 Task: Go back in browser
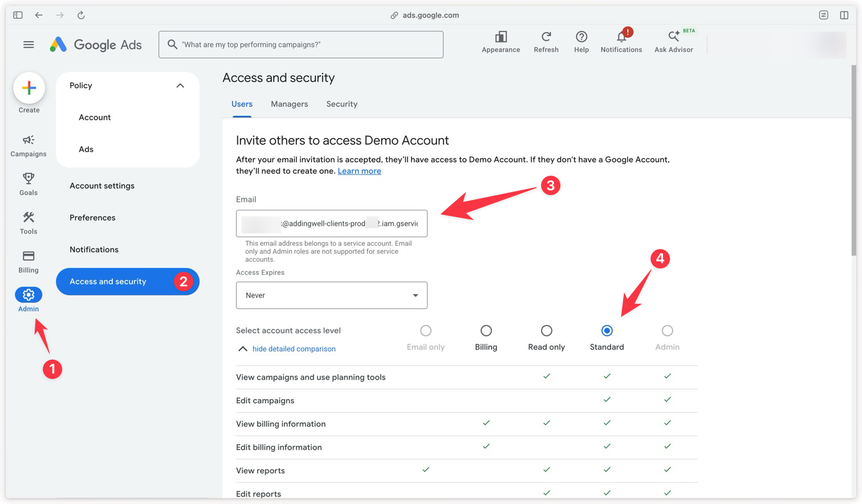(x=39, y=15)
